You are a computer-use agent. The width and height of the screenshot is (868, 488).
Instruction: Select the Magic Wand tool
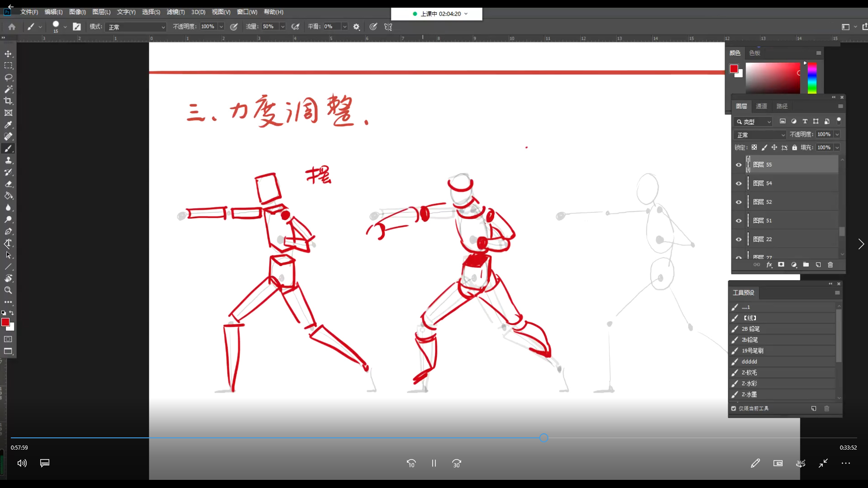(x=8, y=89)
